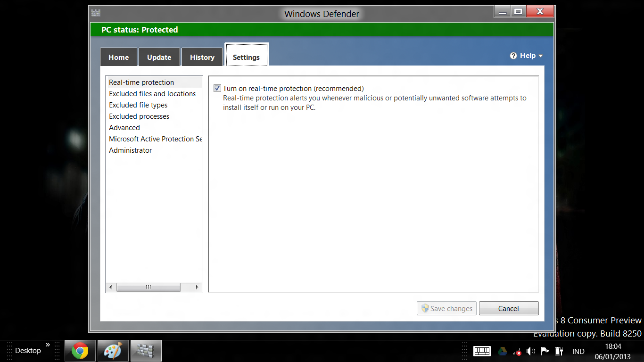Switch to the Update tab
Screen dimensions: 644x362
click(x=159, y=57)
